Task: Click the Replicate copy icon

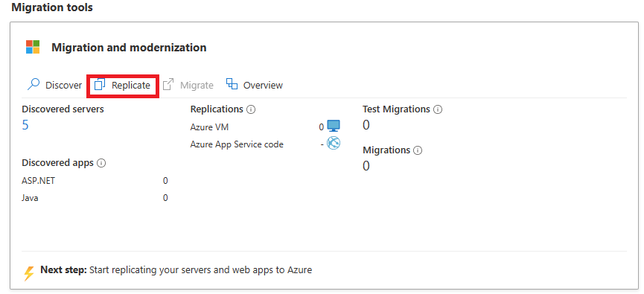Action: coord(100,85)
